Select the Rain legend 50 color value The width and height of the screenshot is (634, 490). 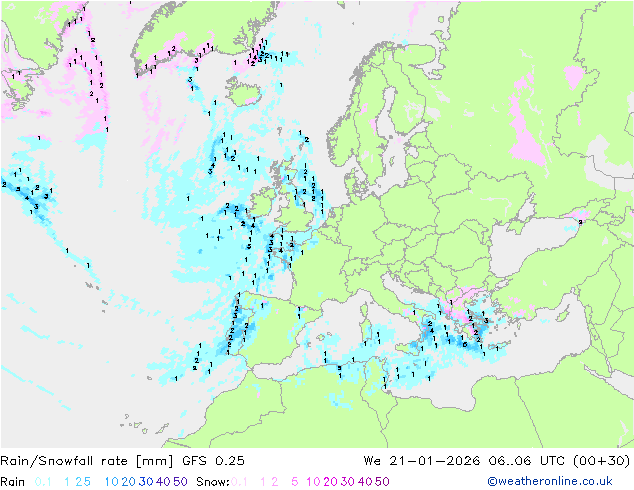(180, 482)
